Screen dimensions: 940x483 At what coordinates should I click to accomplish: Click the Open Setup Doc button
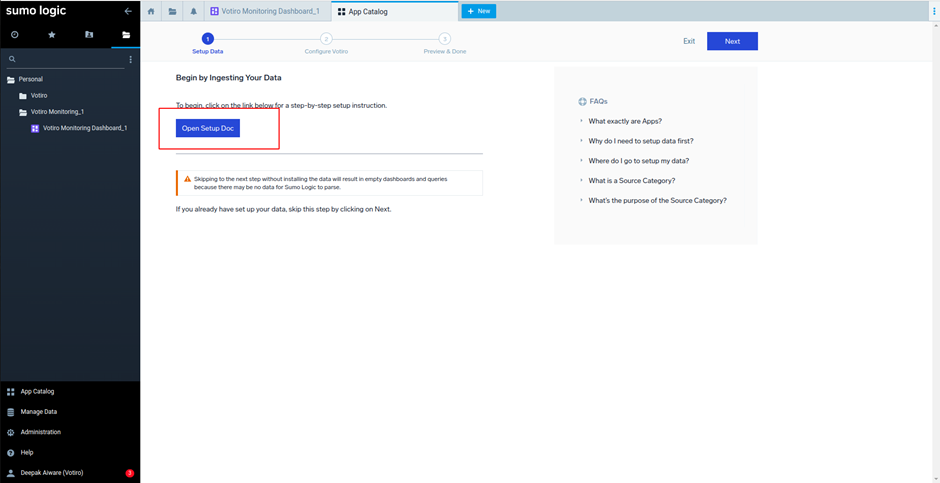click(207, 128)
